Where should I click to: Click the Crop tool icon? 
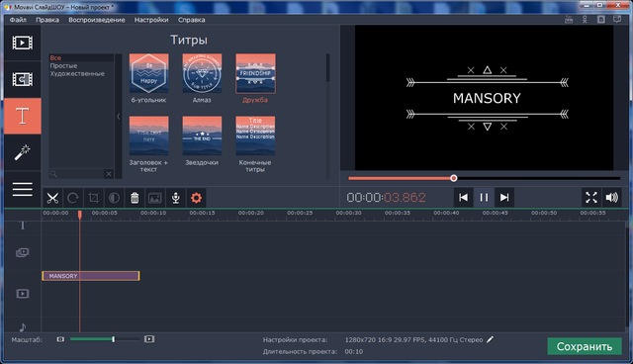pyautogui.click(x=94, y=198)
